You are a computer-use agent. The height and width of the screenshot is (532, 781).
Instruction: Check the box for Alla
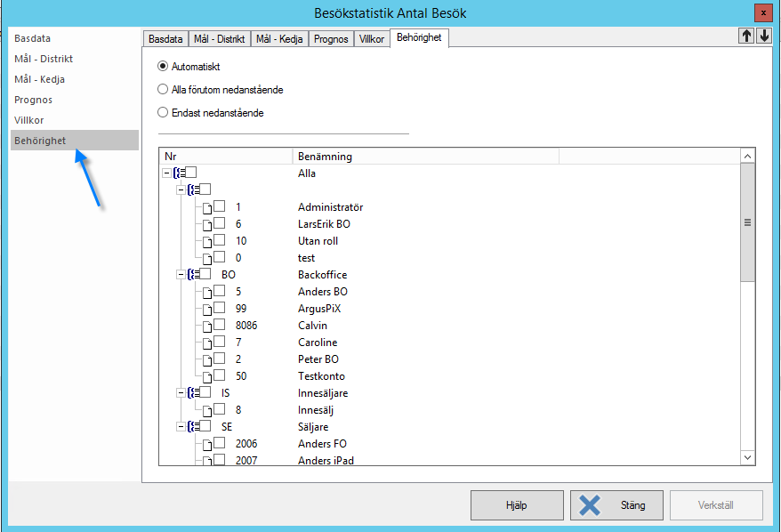pos(191,173)
